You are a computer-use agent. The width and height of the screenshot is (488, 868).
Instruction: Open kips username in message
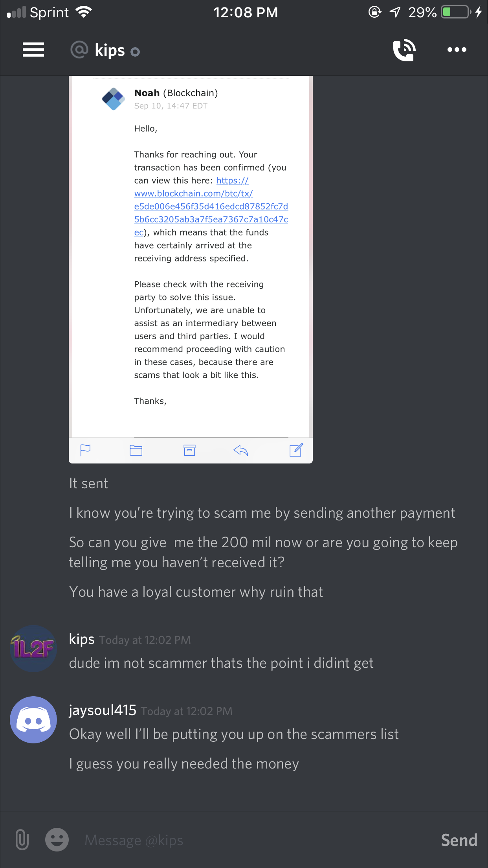[82, 639]
